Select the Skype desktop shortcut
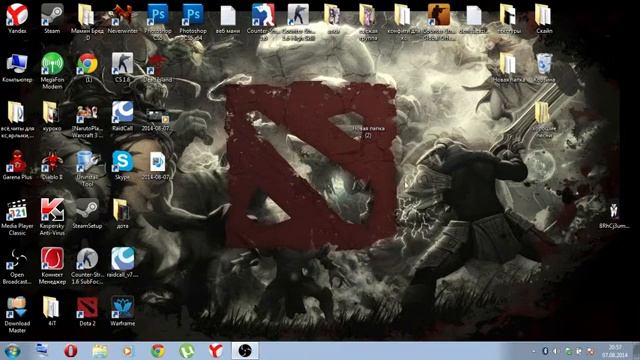Viewport: 640px width, 360px height. 122,165
